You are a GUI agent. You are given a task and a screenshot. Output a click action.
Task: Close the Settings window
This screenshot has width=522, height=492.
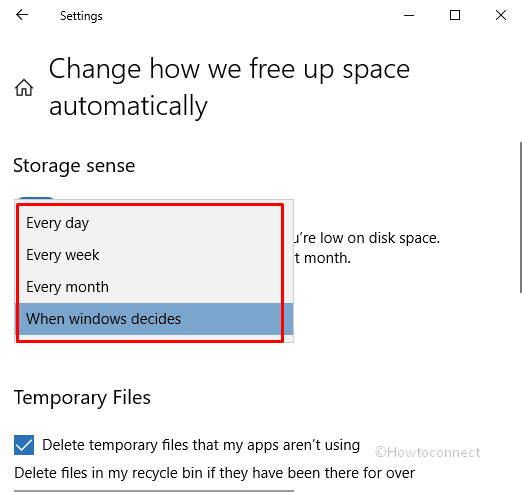[501, 15]
